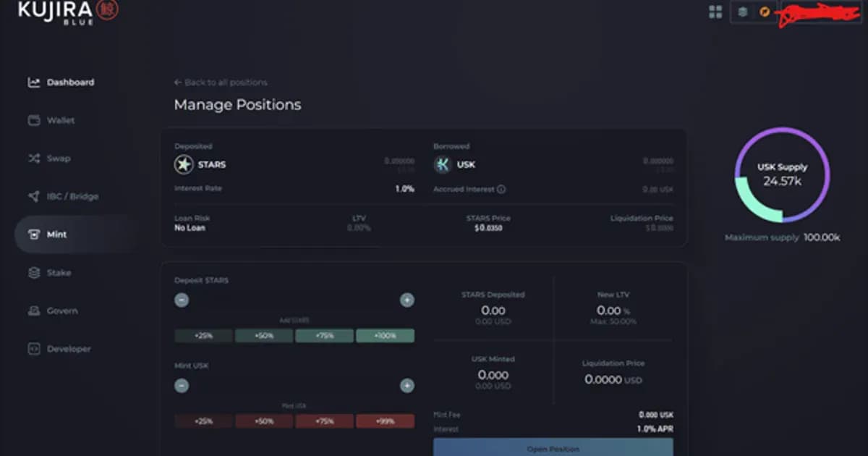Open Developer page

point(69,349)
